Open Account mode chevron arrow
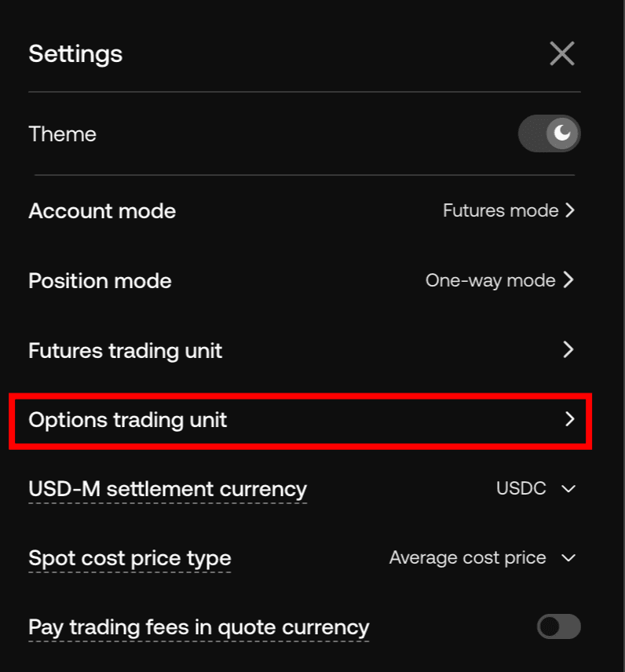Image resolution: width=625 pixels, height=672 pixels. click(570, 210)
